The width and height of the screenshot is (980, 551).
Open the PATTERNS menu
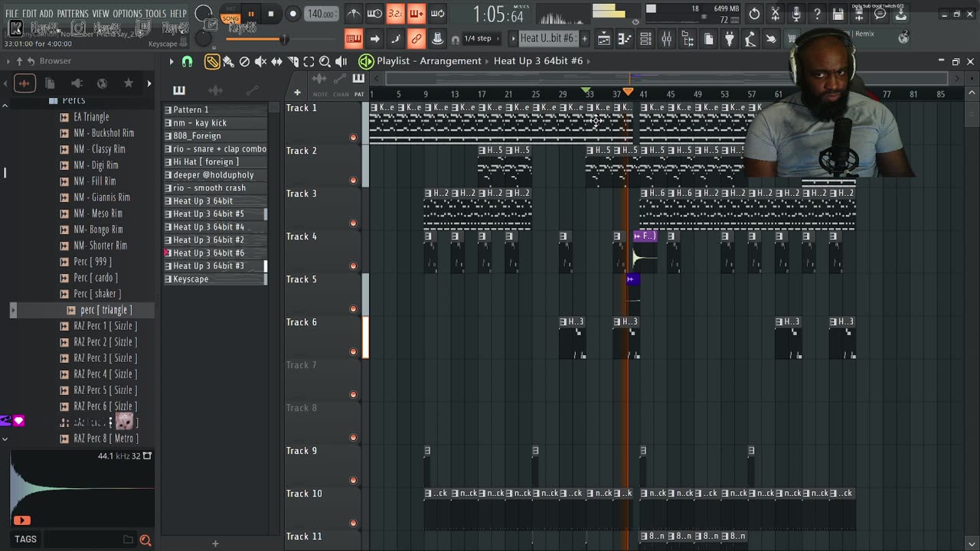pyautogui.click(x=73, y=14)
